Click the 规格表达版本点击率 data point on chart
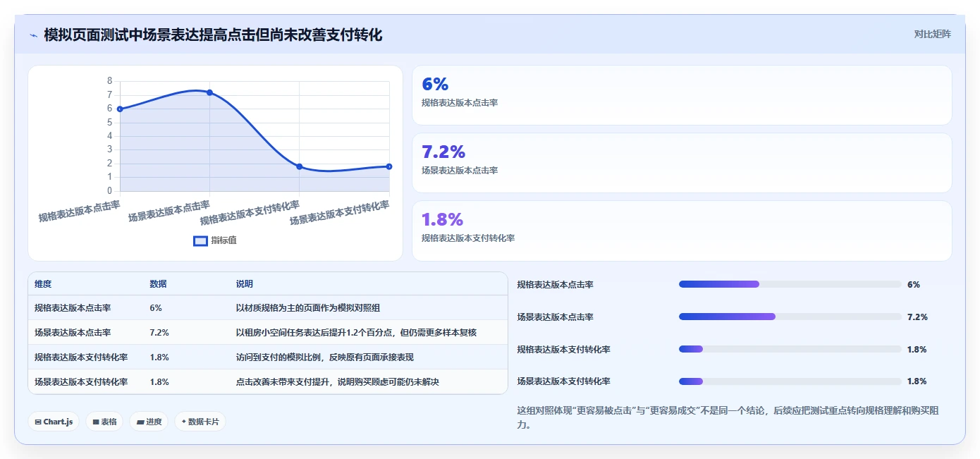Screen dimensions: 980x459 pyautogui.click(x=120, y=109)
